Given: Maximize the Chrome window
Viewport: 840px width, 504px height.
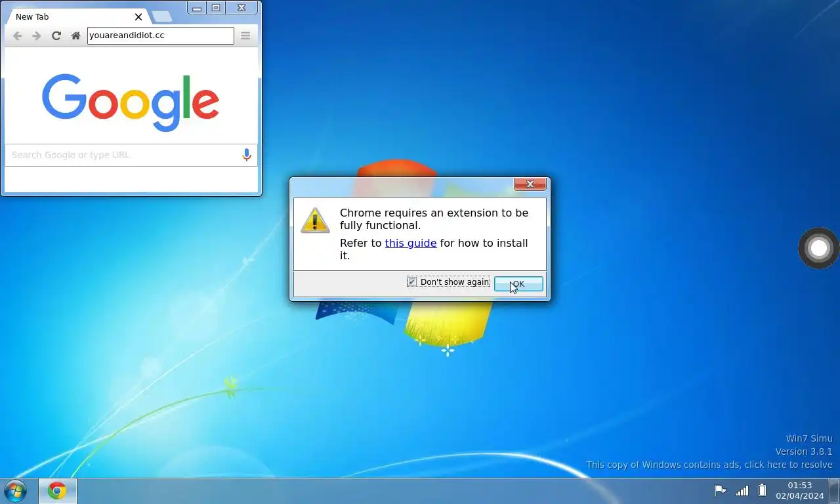Looking at the screenshot, I should (x=215, y=8).
